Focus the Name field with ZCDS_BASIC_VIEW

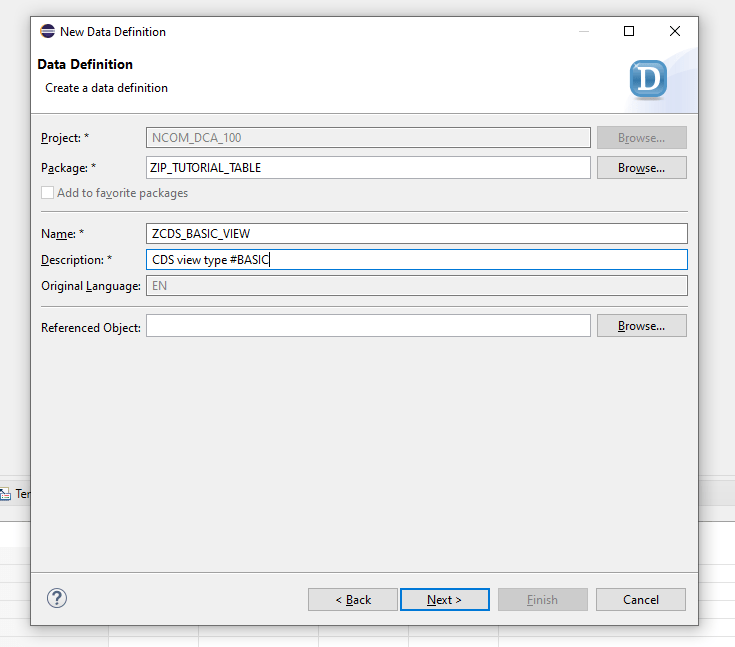(416, 234)
